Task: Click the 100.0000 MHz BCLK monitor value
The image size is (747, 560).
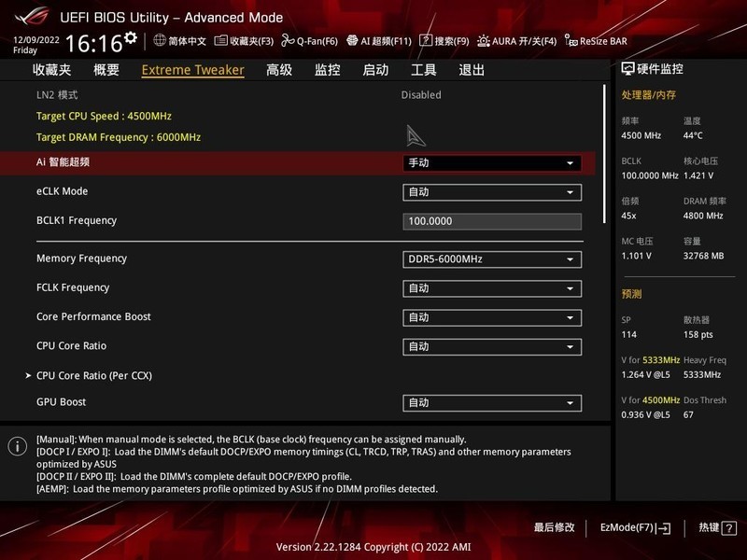Action: tap(650, 175)
